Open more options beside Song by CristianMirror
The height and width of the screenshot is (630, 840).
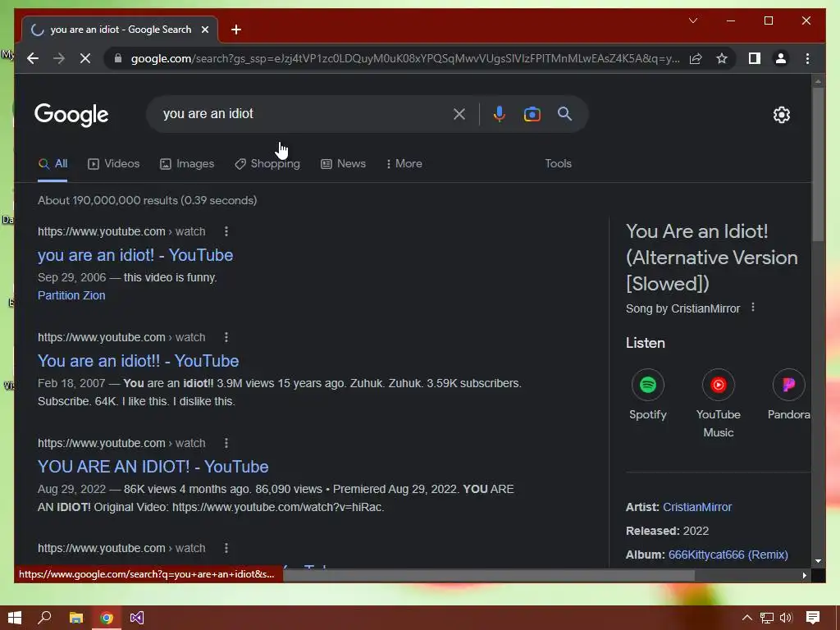753,308
